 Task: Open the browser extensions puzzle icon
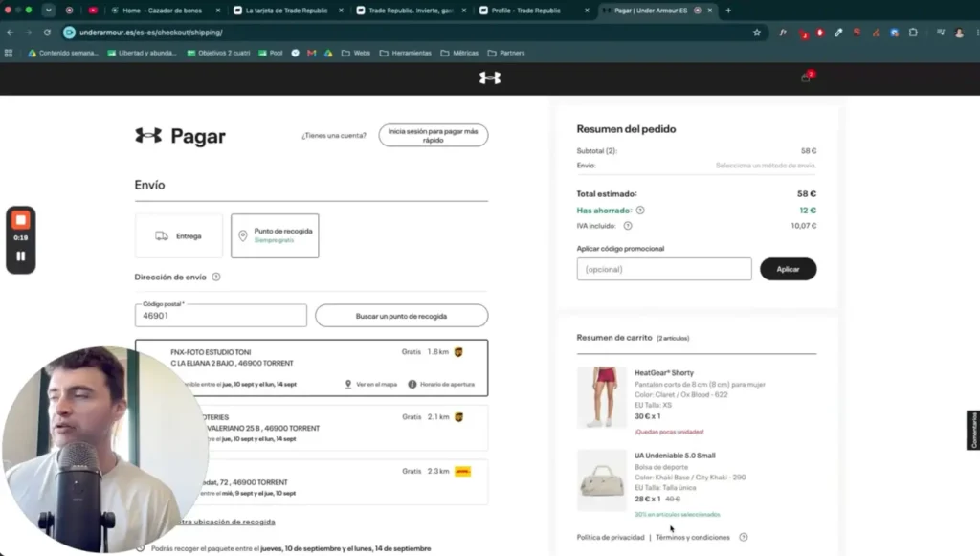click(x=913, y=33)
